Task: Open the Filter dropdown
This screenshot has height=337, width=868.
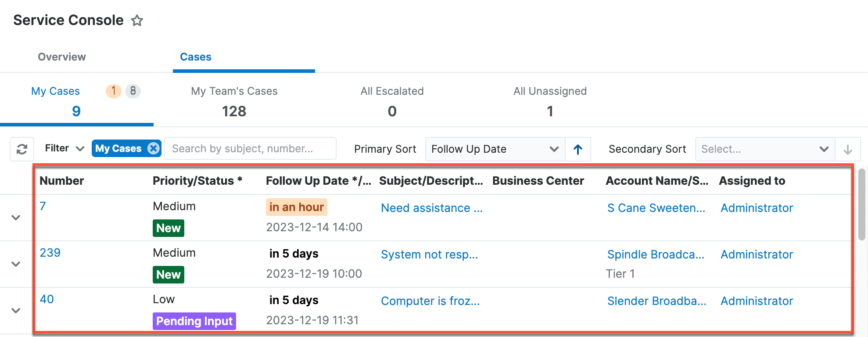Action: (x=64, y=148)
